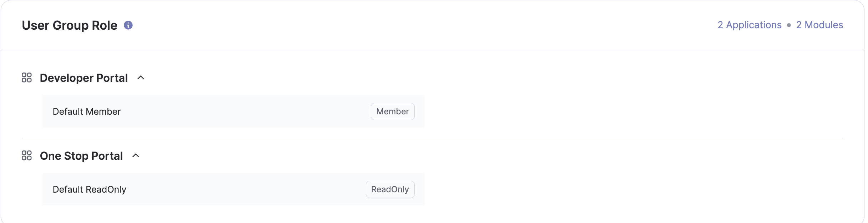Image resolution: width=868 pixels, height=223 pixels.
Task: Collapse the Developer Portal section chevron
Action: click(141, 78)
